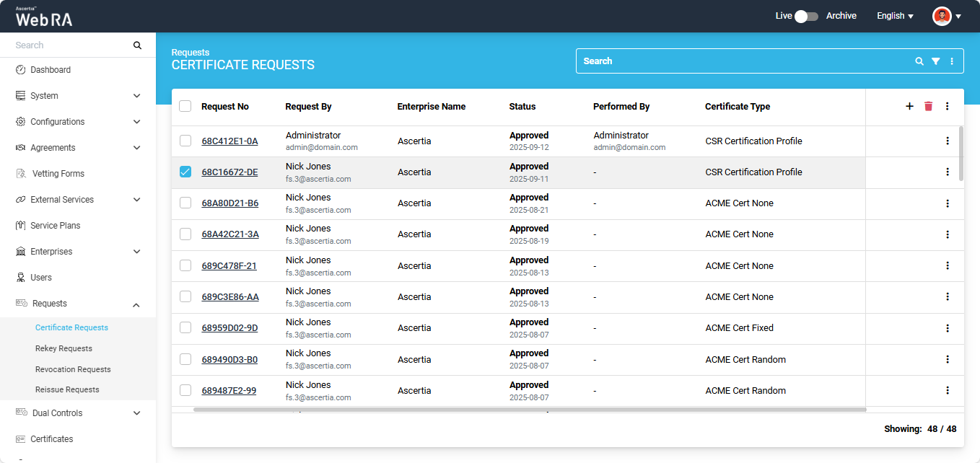The width and height of the screenshot is (980, 463).
Task: Collapse the Requests sidebar section
Action: coord(136,304)
